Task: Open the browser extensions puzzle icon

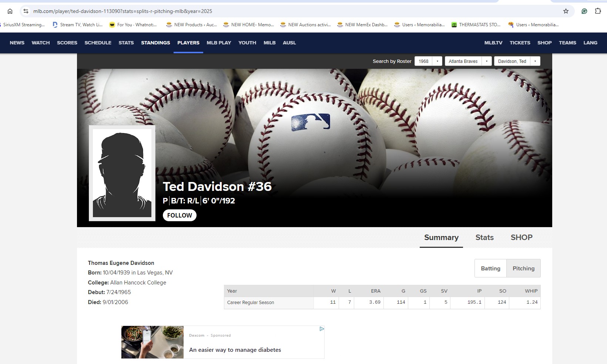Action: (x=598, y=11)
